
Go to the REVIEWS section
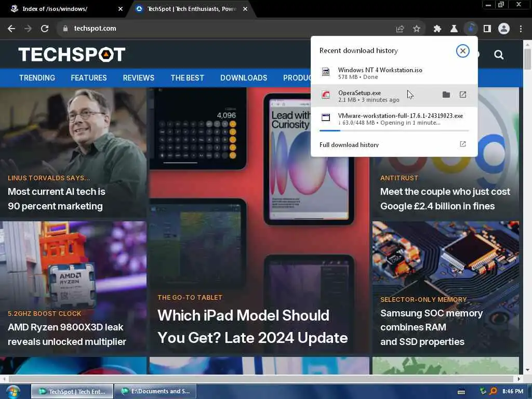138,78
